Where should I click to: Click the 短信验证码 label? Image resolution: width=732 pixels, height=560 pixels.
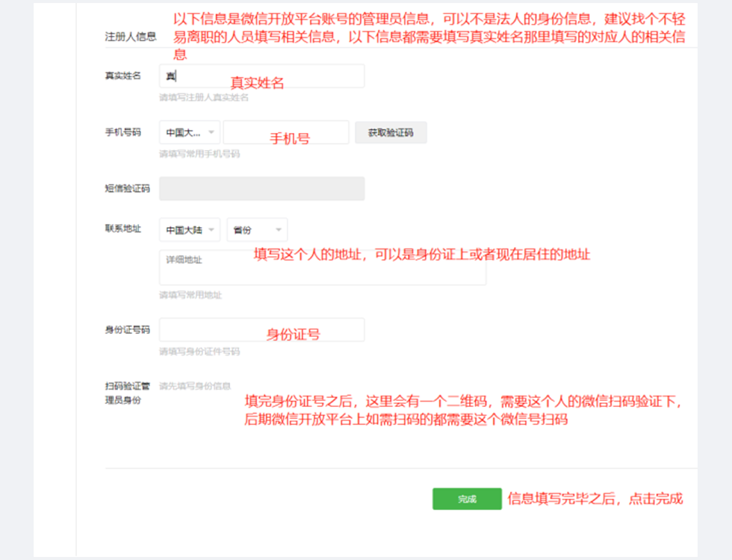coord(128,188)
